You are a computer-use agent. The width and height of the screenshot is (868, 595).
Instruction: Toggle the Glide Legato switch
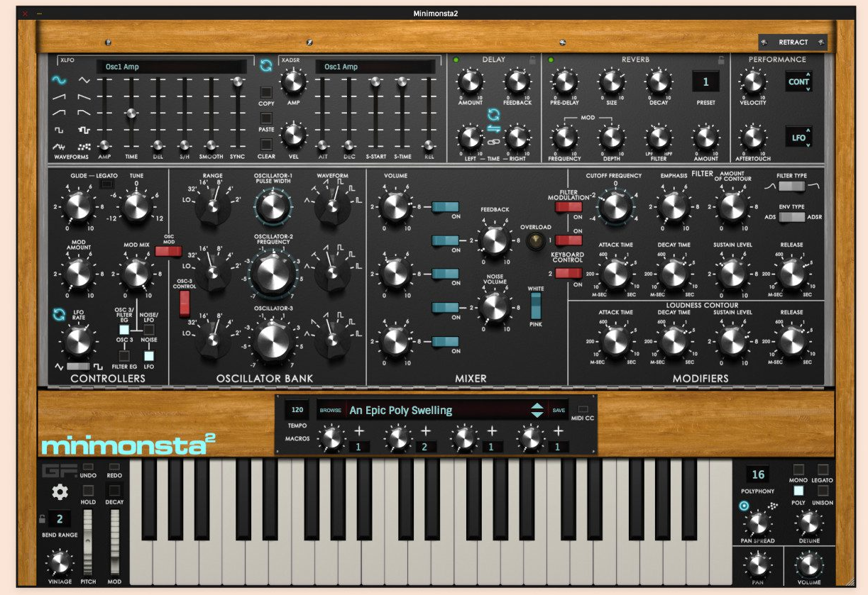(108, 184)
